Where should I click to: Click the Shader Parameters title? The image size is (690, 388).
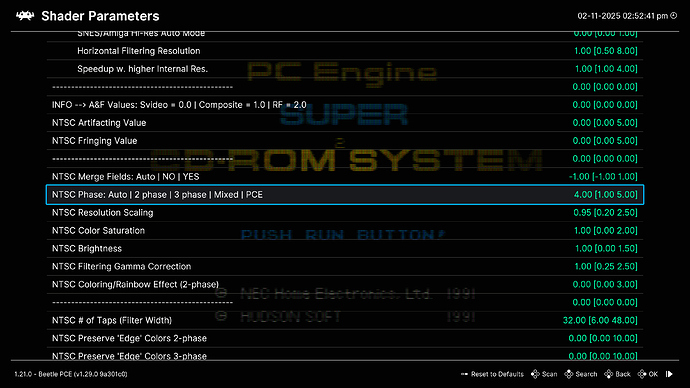click(100, 16)
